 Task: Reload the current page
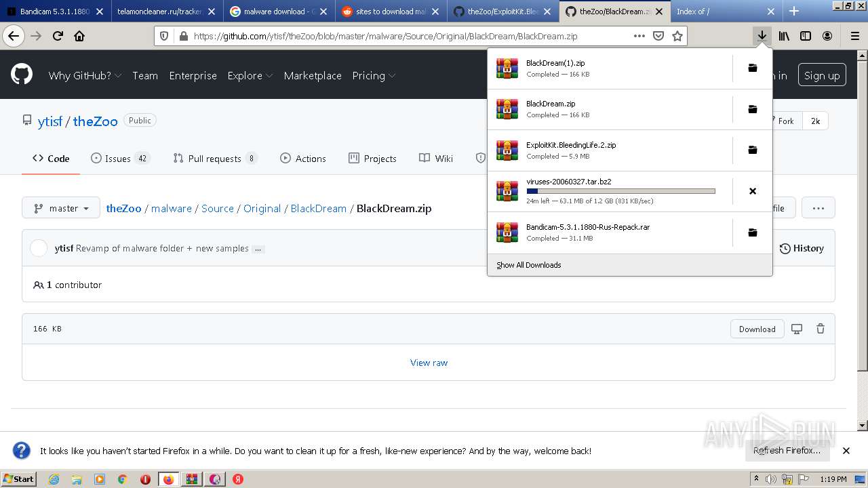58,36
